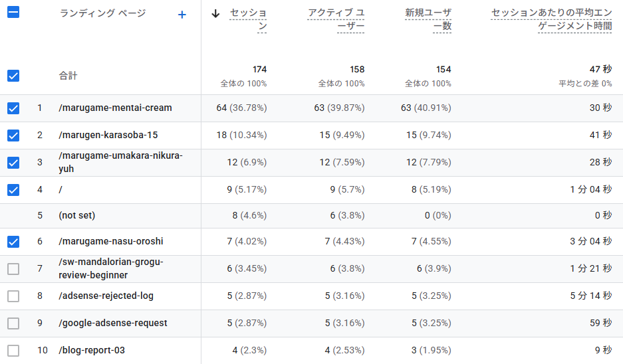Uncheck the 合計 total row checkbox
The width and height of the screenshot is (623, 364).
pyautogui.click(x=13, y=76)
